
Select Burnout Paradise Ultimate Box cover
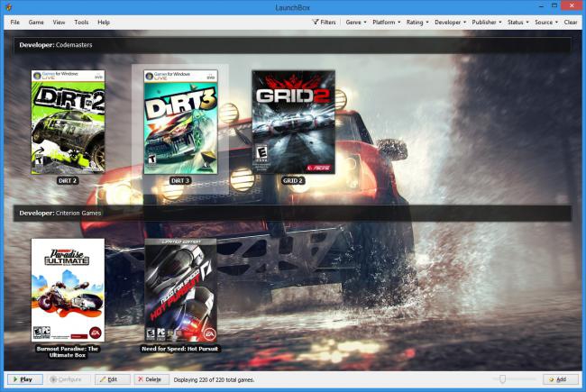(68, 290)
